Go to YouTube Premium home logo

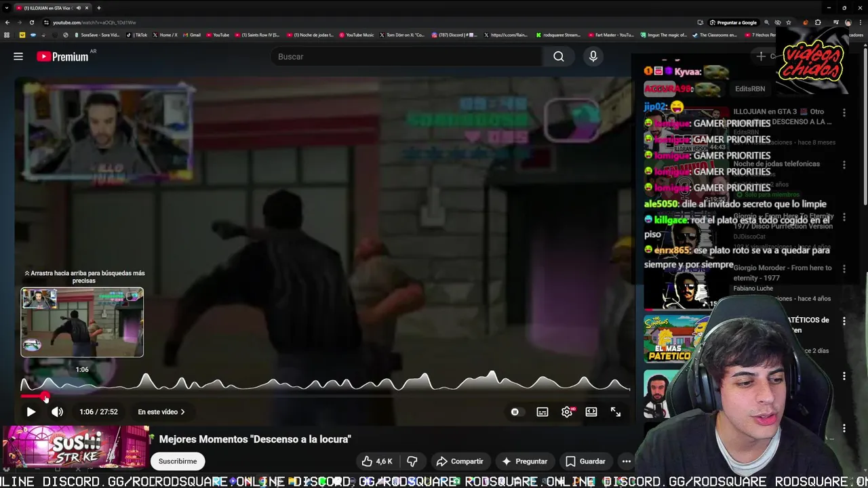(62, 56)
